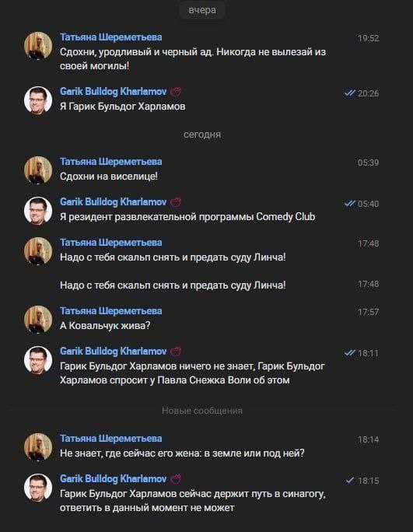Image resolution: width=413 pixels, height=532 pixels.
Task: Click the double-check read mark at 05:40
Action: click(349, 204)
